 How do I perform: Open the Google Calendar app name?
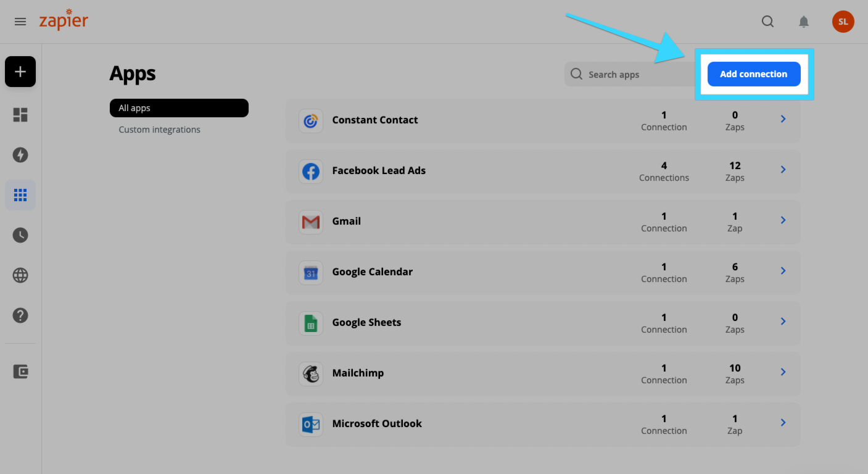tap(373, 272)
